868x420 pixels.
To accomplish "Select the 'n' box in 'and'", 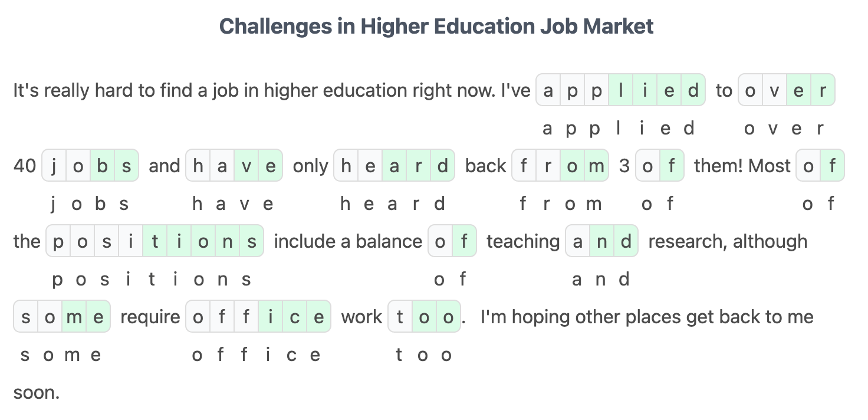I will pos(601,241).
